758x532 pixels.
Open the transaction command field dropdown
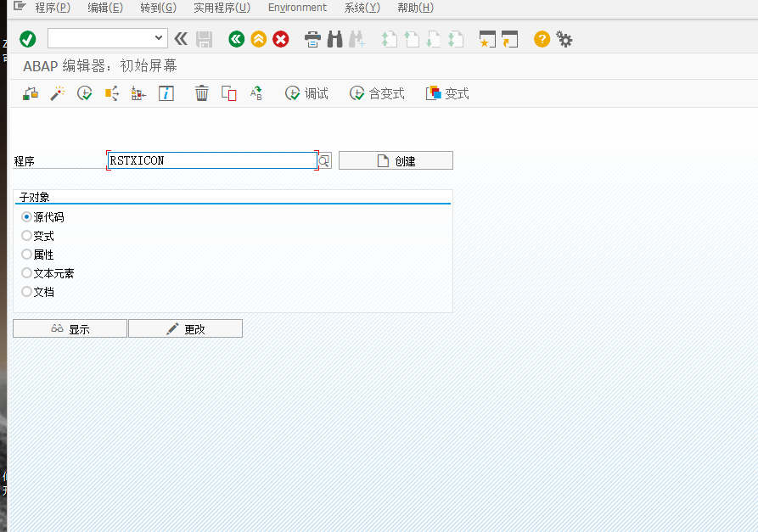(158, 38)
